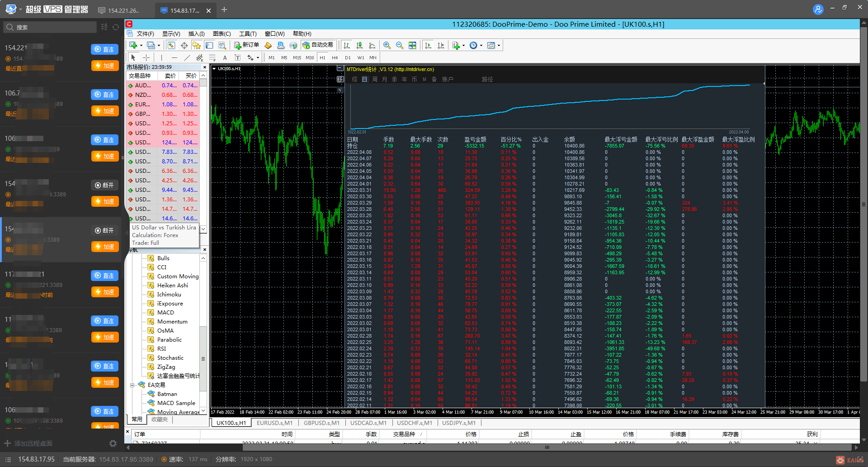Open the 工具(T) menu
This screenshot has width=868, height=467.
(248, 34)
